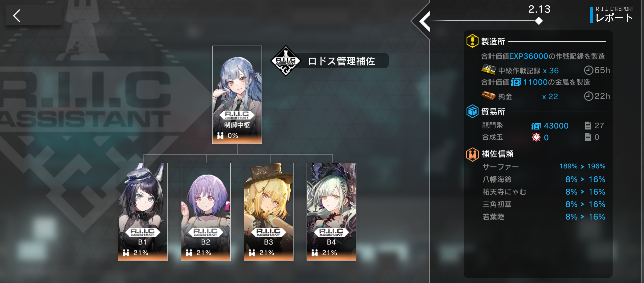Click the order document icon beside 27

[588, 126]
